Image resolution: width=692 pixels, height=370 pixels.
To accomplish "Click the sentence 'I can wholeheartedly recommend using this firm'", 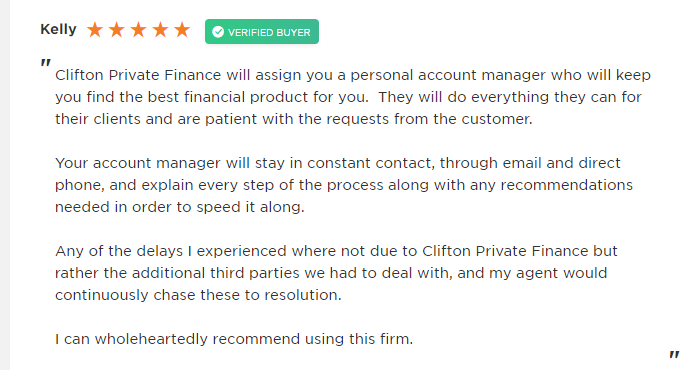I will (234, 339).
